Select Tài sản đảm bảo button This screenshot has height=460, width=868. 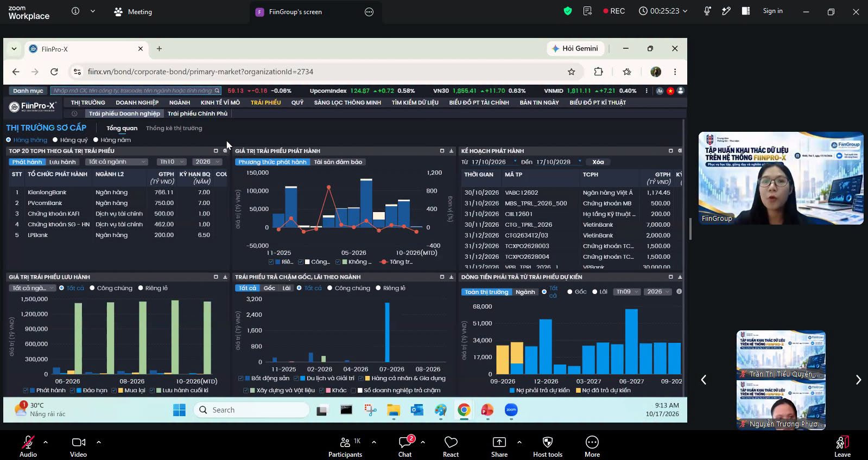338,162
